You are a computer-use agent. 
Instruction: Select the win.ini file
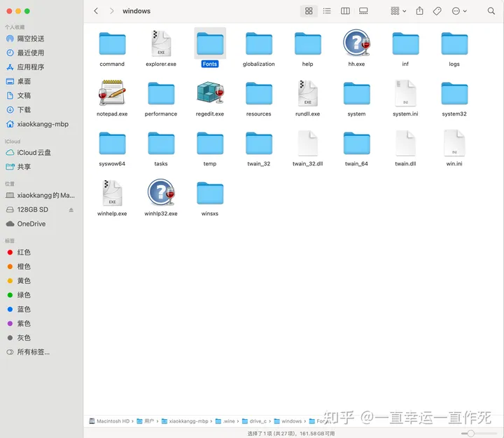point(454,144)
